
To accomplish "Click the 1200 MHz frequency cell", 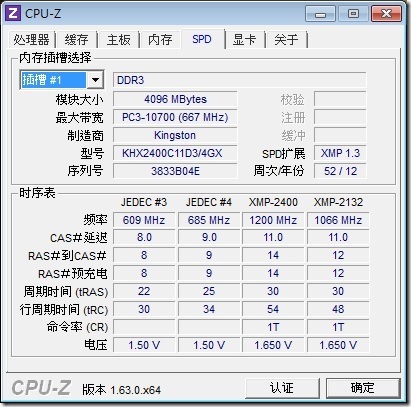I will (273, 220).
